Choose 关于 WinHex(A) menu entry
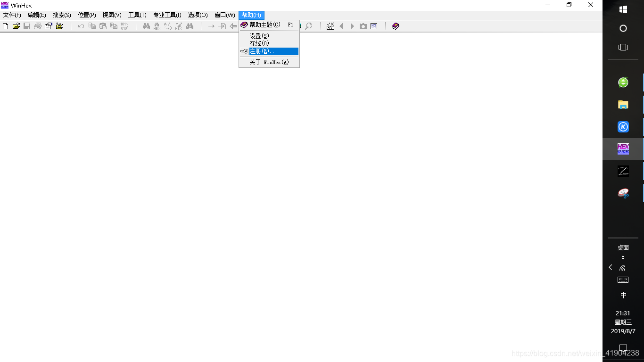The image size is (644, 362). pos(269,62)
